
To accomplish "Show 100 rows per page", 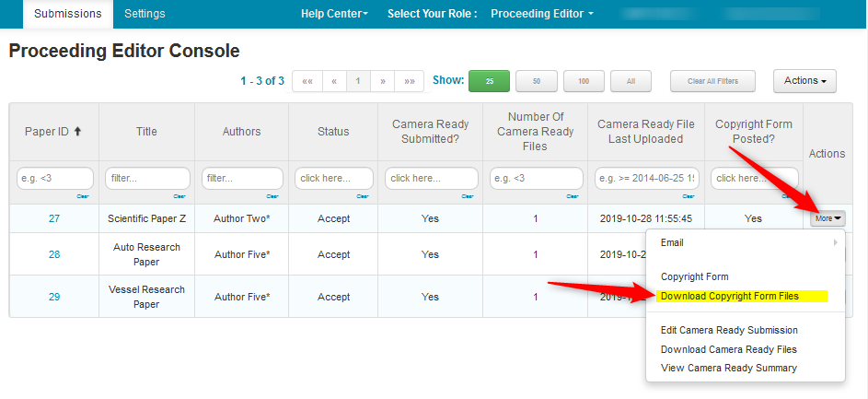I will pos(584,81).
